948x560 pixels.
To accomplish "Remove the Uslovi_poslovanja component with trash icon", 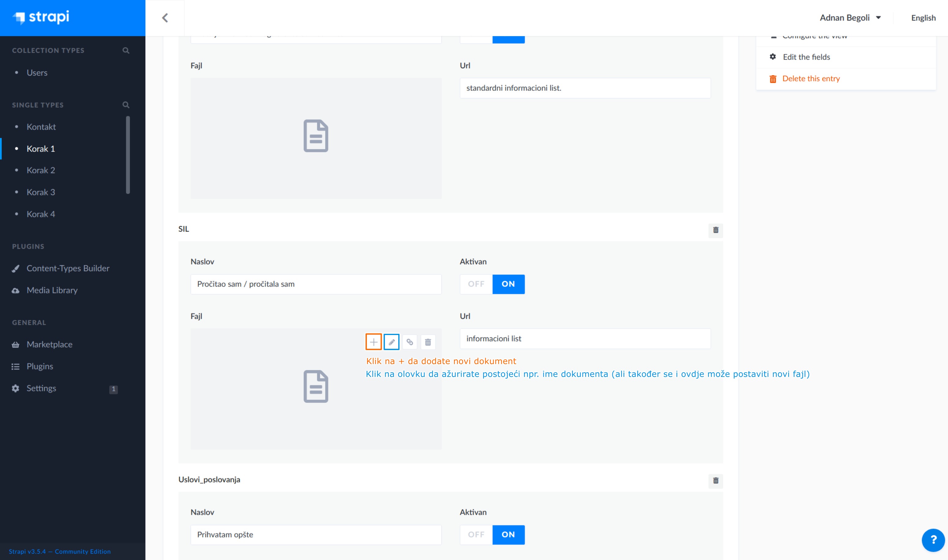I will [716, 481].
